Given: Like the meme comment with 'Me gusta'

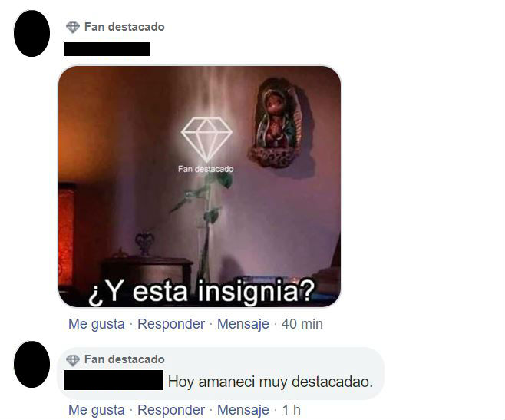Looking at the screenshot, I should [x=97, y=324].
